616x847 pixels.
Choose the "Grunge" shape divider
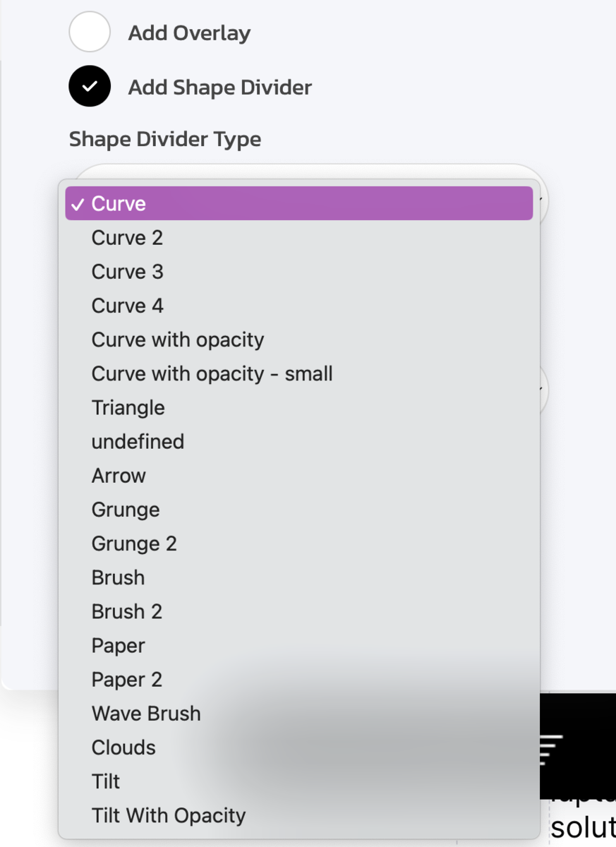click(x=125, y=509)
